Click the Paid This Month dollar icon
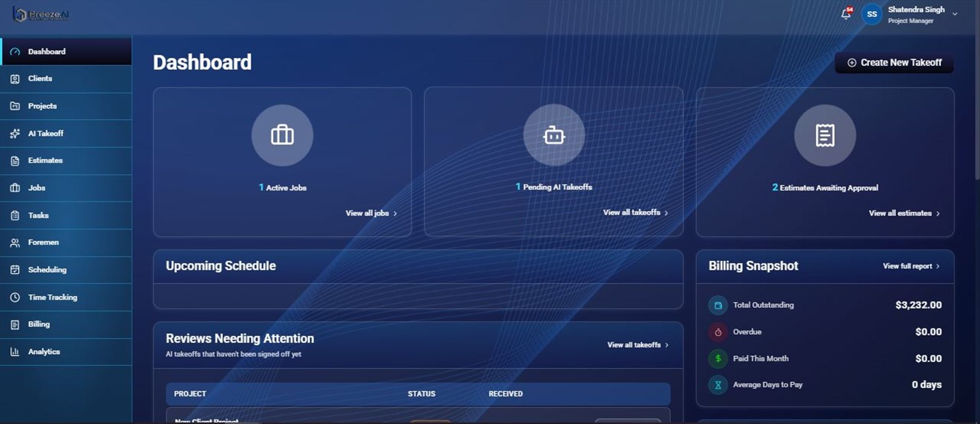The width and height of the screenshot is (980, 424). pos(718,358)
